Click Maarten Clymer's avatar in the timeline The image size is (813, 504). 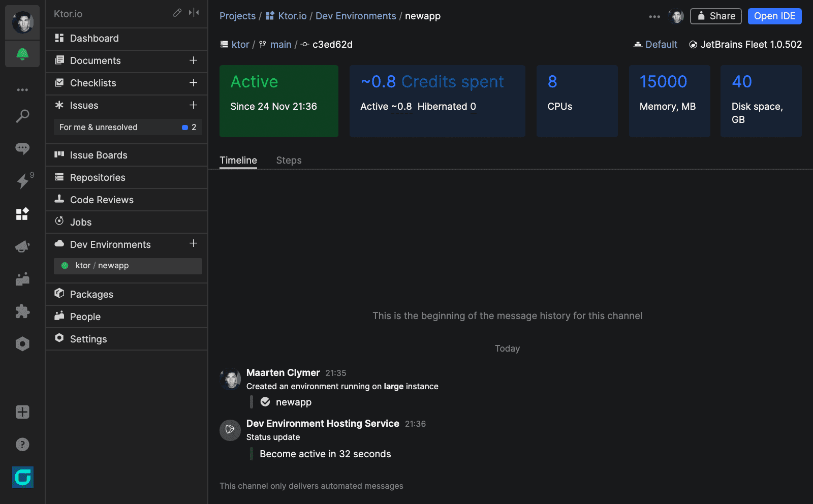(x=230, y=379)
